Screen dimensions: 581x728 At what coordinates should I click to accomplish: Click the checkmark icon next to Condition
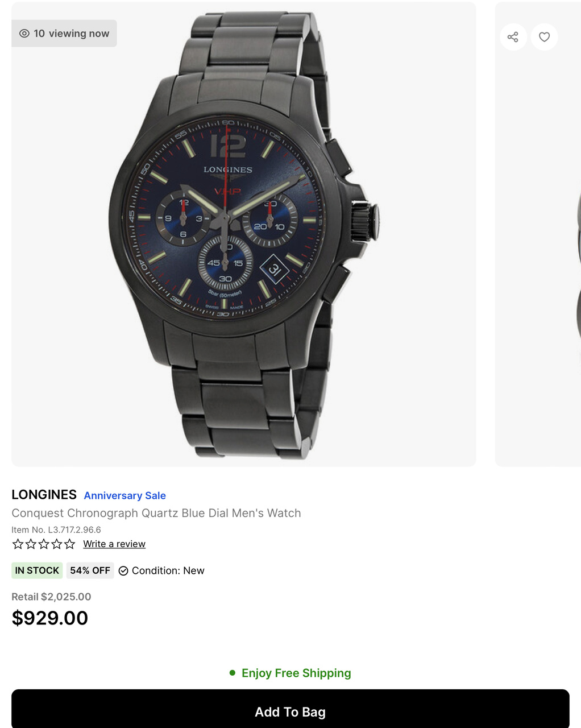point(123,571)
